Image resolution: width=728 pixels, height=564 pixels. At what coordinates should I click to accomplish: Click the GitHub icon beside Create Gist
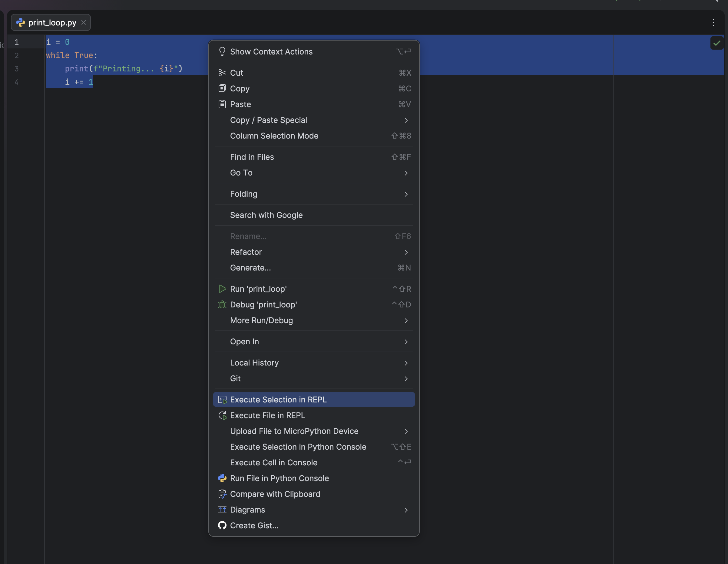[222, 525]
